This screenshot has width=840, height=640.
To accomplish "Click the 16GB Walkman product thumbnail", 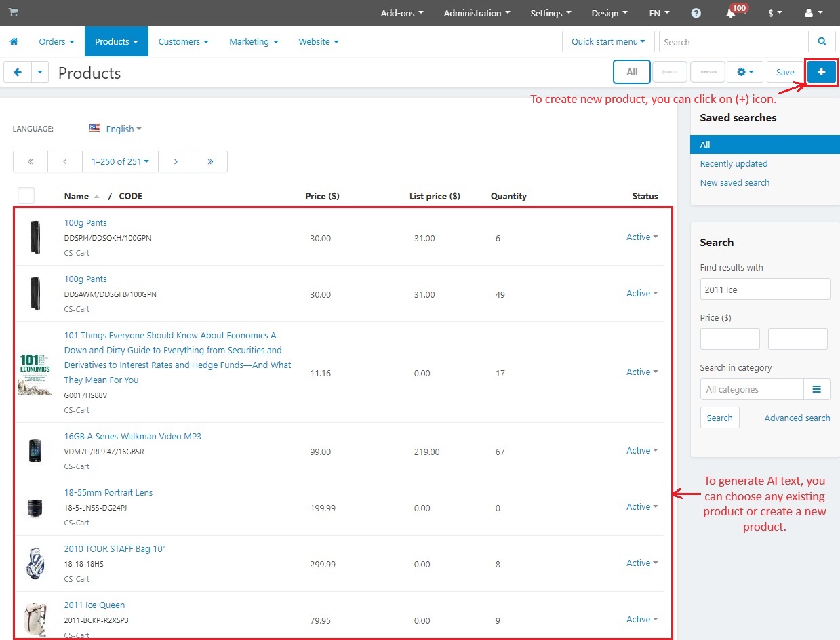I will coord(35,451).
